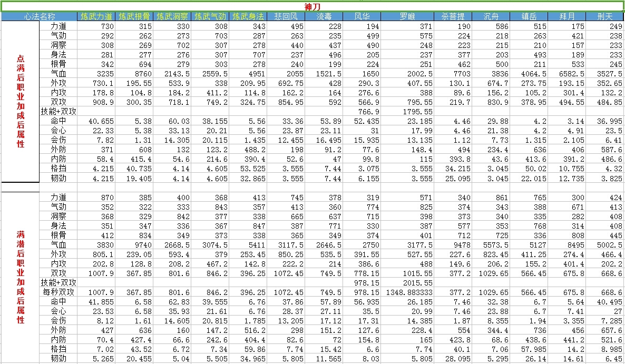Image resolution: width=625 pixels, height=364 pixels.
Task: Click the cell containing 766.9
Action: click(362, 112)
